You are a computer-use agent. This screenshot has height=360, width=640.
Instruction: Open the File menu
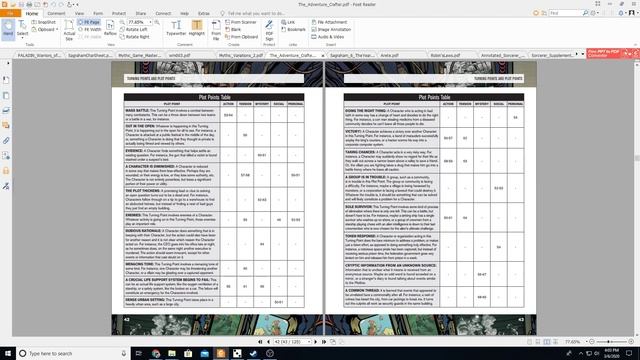[10, 13]
